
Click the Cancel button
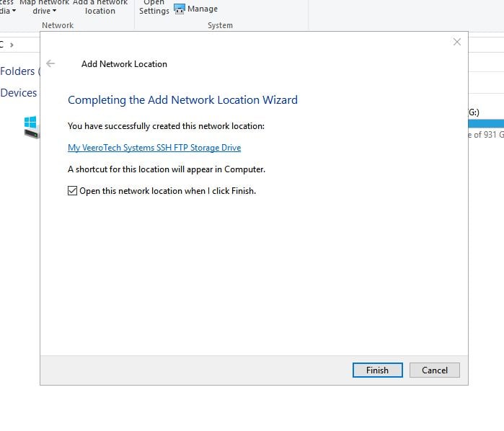click(x=434, y=370)
